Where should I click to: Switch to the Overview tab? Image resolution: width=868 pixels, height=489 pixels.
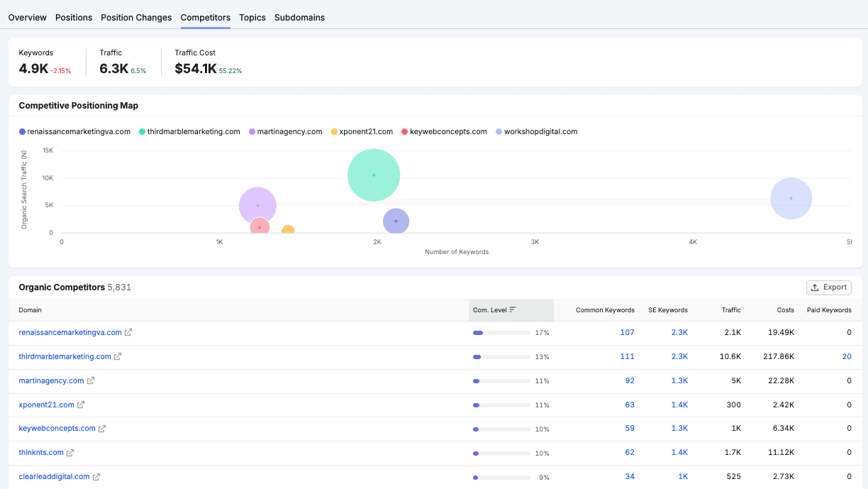click(28, 17)
